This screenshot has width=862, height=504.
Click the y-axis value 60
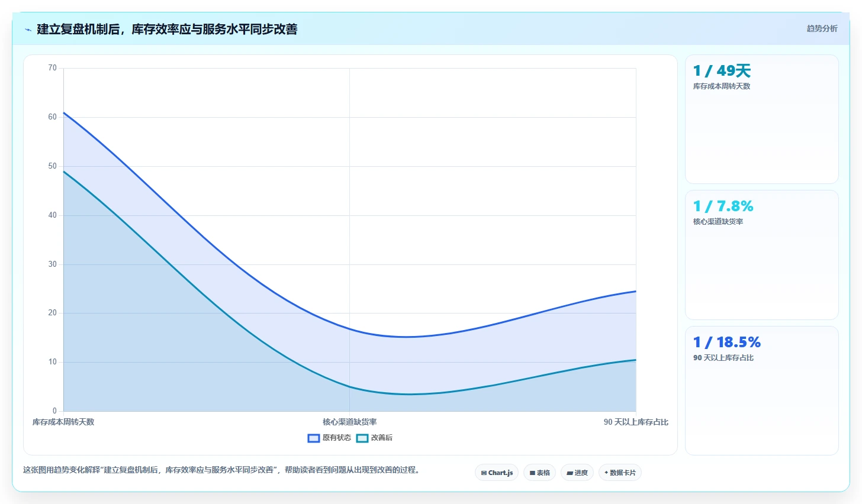(53, 117)
